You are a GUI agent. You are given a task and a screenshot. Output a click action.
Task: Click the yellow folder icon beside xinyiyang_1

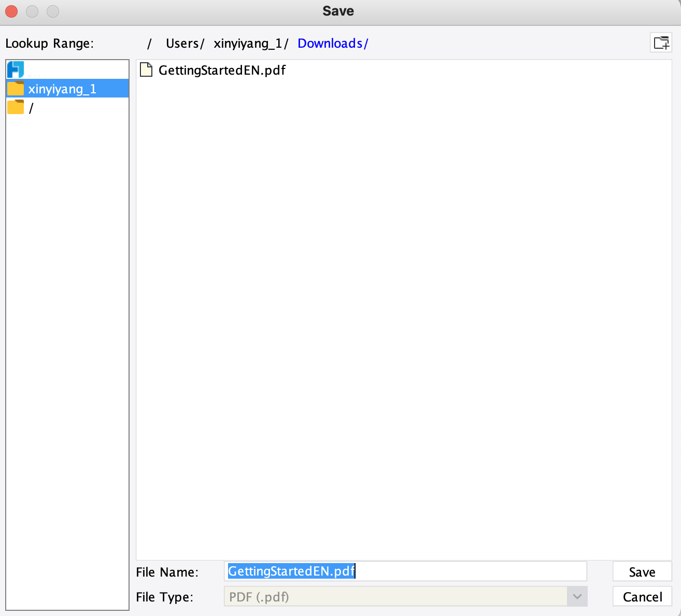coord(16,88)
